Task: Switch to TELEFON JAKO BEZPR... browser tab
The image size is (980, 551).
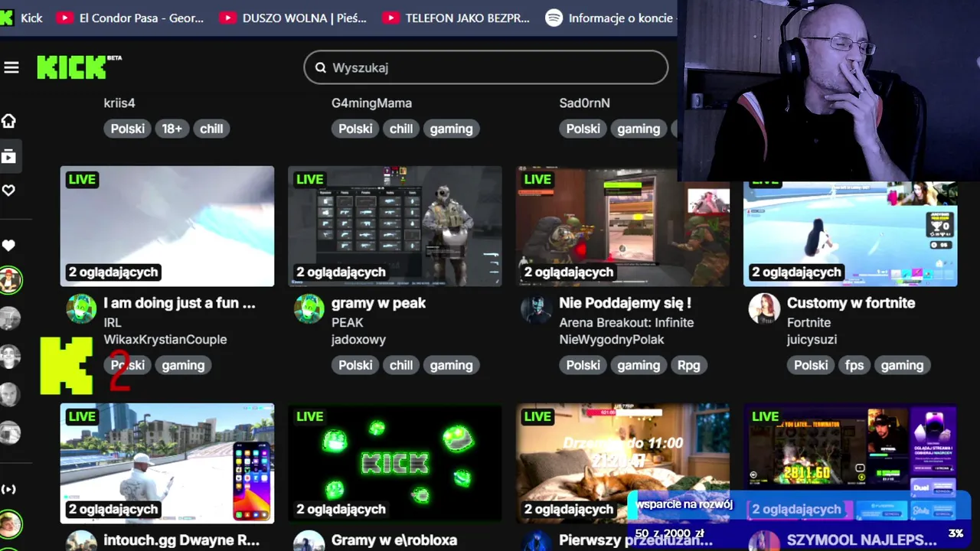Action: click(456, 18)
